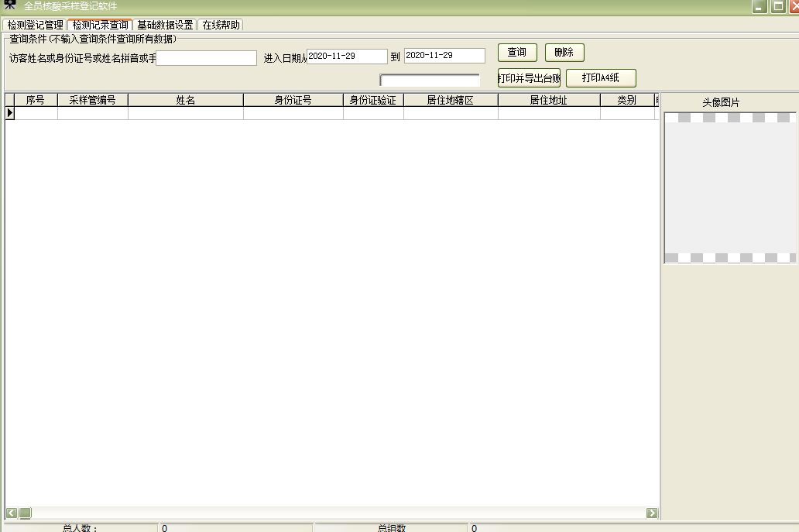
Task: Click the left arrow of the horizontal scrollbar
Action: 9,512
